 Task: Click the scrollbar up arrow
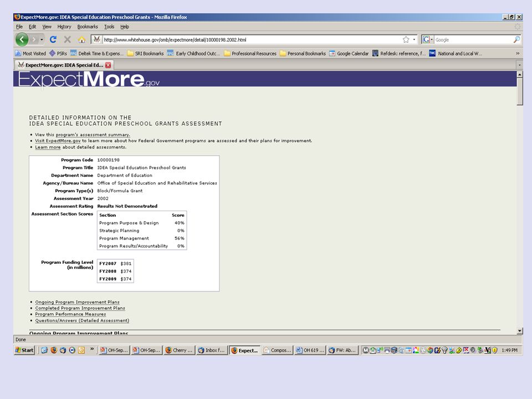tap(519, 74)
